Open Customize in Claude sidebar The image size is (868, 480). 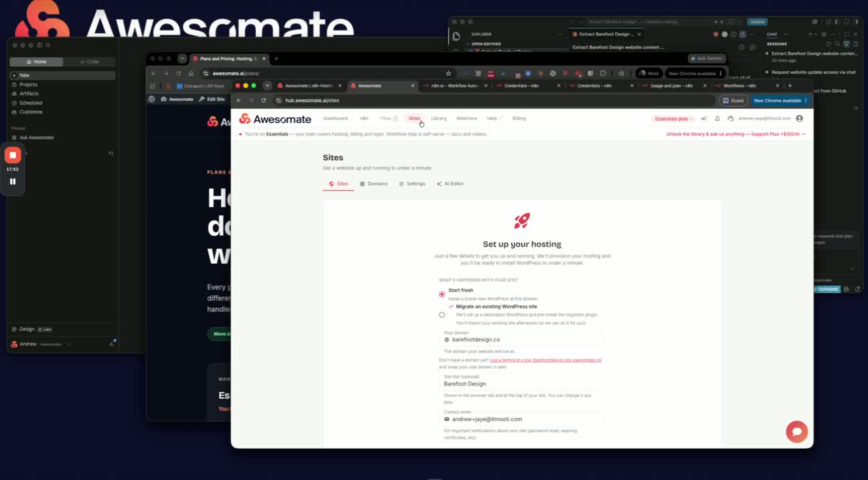(x=62, y=112)
